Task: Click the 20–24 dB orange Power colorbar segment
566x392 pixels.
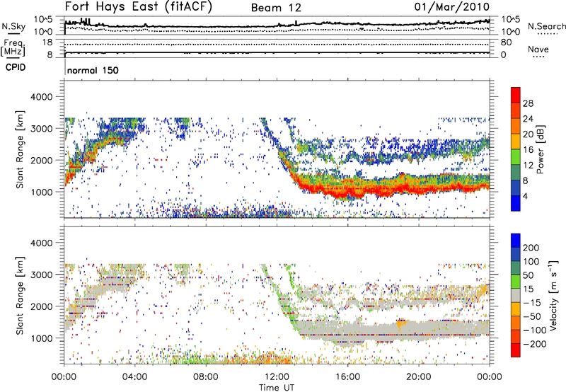Action: coord(516,126)
